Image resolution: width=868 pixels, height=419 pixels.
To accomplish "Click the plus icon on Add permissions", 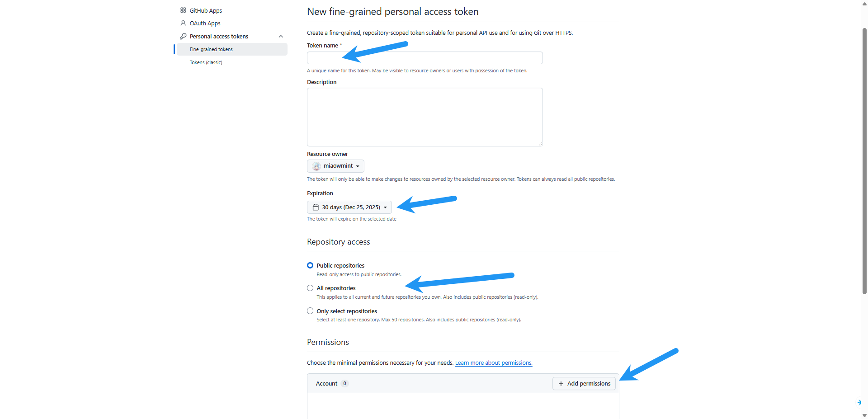I will coord(561,384).
